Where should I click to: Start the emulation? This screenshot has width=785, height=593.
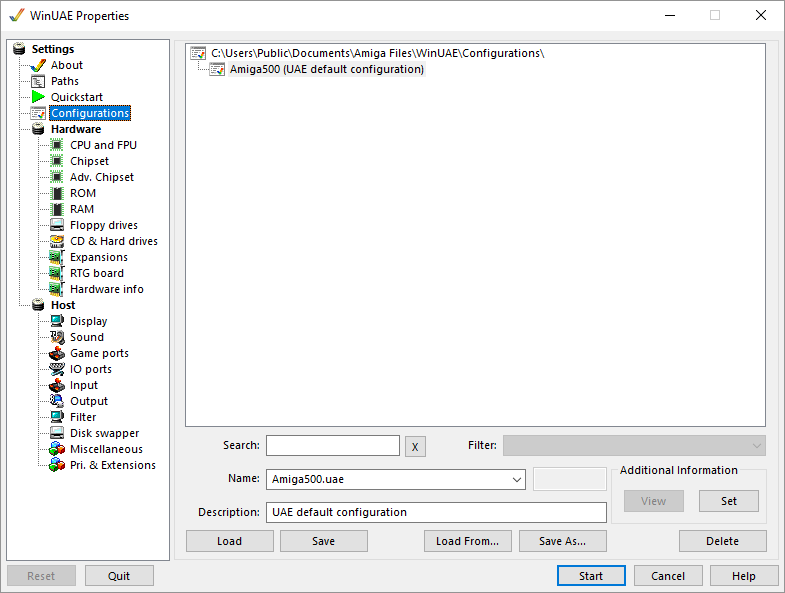591,576
